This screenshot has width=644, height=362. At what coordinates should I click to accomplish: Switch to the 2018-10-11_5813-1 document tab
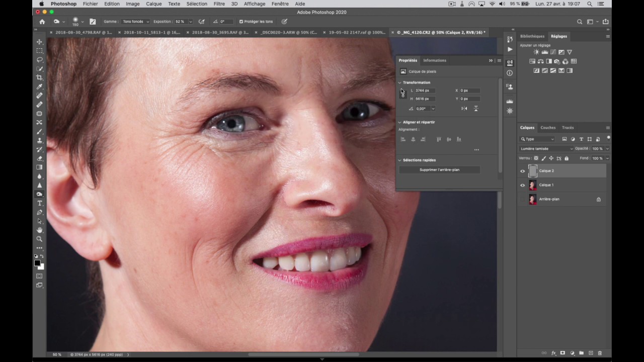click(151, 32)
